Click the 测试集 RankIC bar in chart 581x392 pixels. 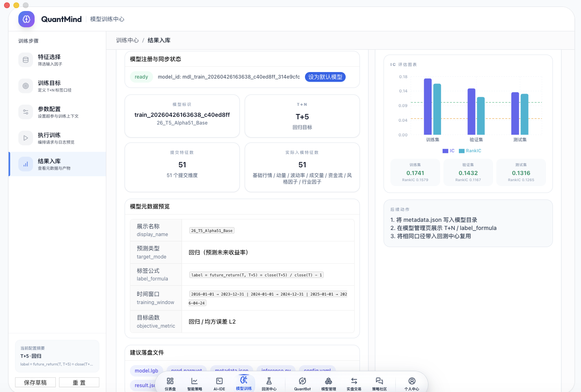pyautogui.click(x=524, y=114)
